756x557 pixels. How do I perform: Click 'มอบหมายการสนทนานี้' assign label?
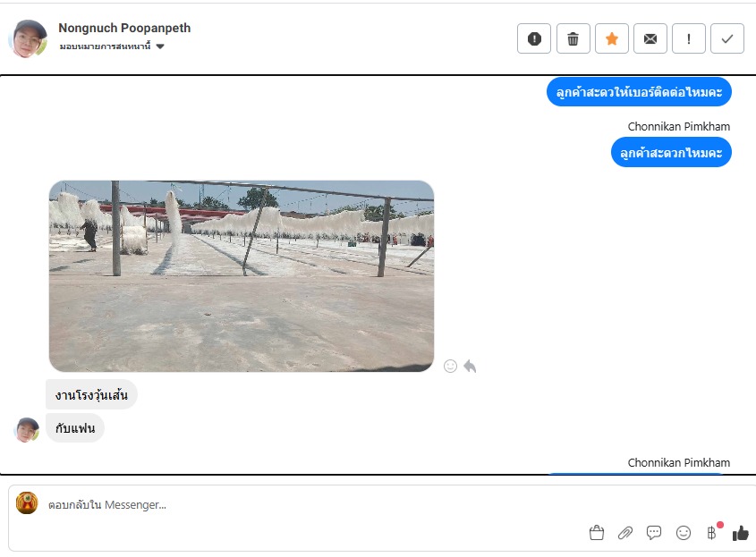tap(105, 46)
